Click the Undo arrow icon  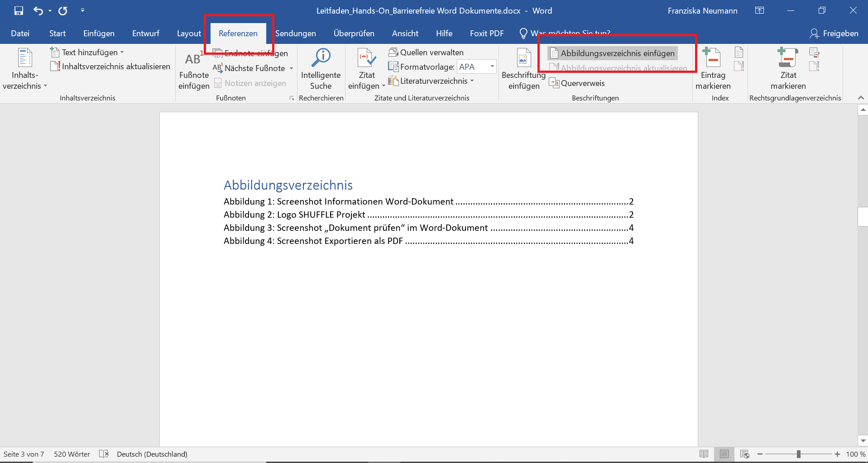point(38,11)
